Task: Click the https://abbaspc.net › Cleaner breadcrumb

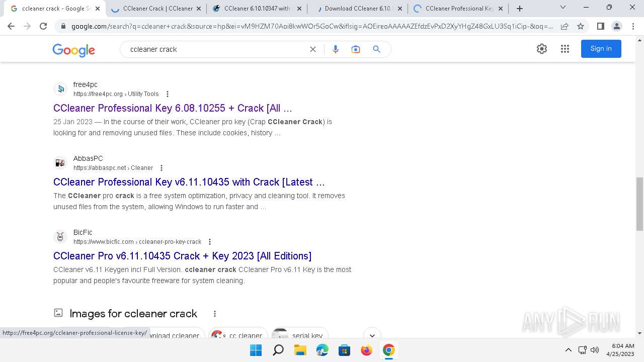Action: (113, 168)
